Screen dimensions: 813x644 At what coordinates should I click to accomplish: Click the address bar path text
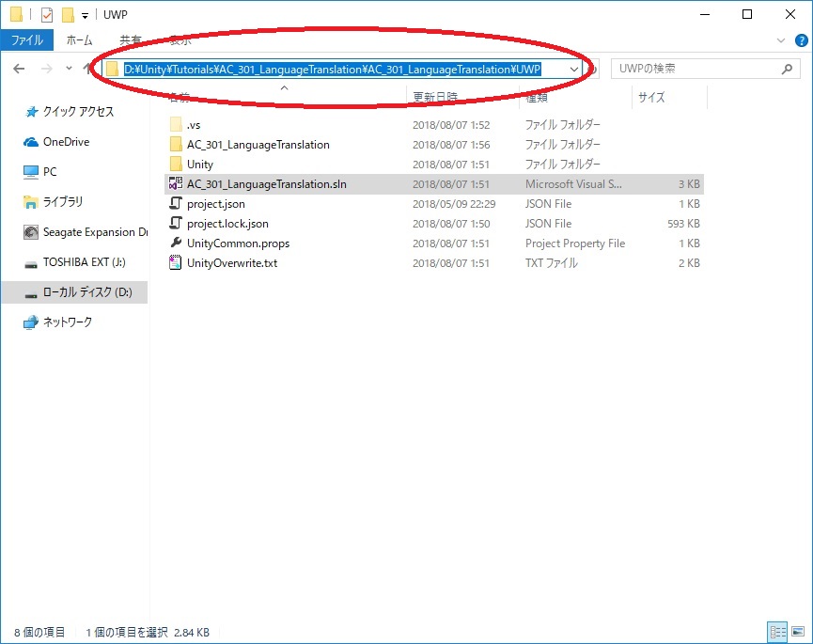[333, 69]
